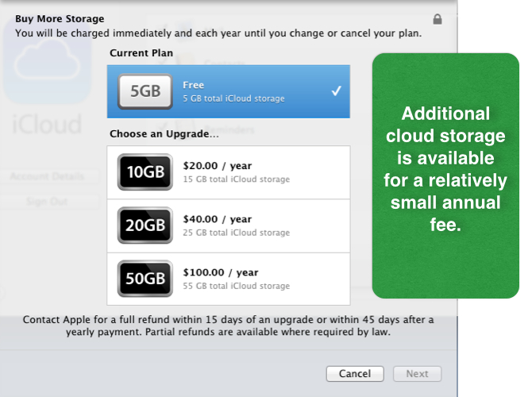Click the Choose an Upgrade label
The image size is (532, 397).
coord(164,133)
